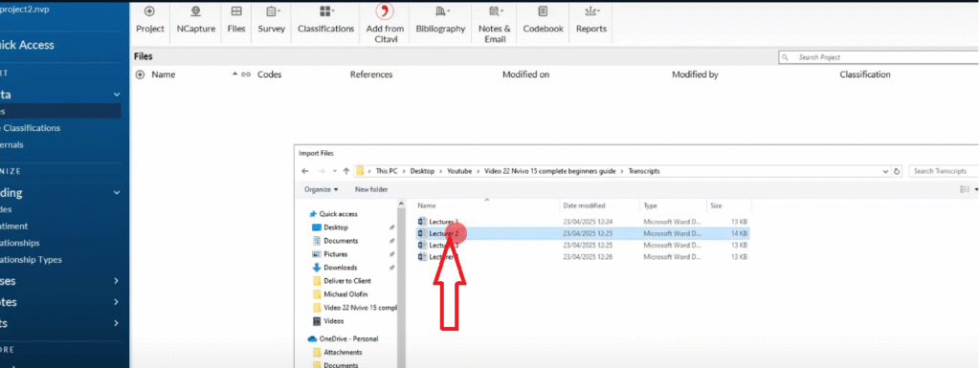980x368 pixels.
Task: Open Documents under Quick access
Action: tap(341, 241)
